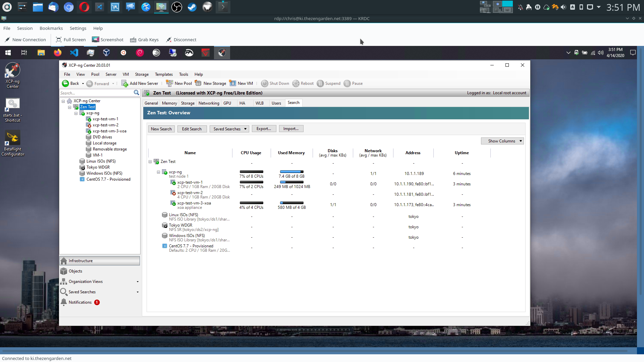This screenshot has height=362, width=644.
Task: Click xcp-ng used memory bar 7.4 GB
Action: tap(291, 172)
